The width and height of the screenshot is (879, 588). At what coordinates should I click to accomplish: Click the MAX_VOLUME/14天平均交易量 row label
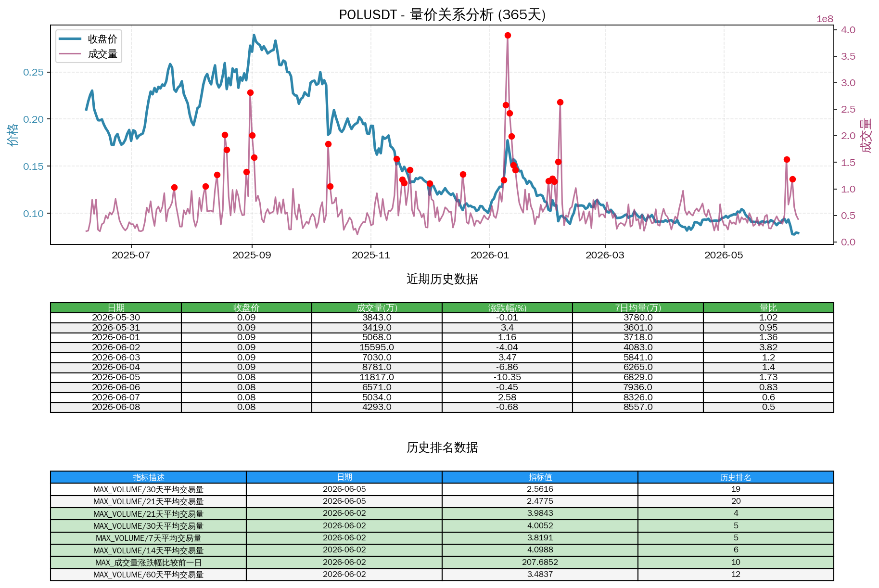coord(149,550)
